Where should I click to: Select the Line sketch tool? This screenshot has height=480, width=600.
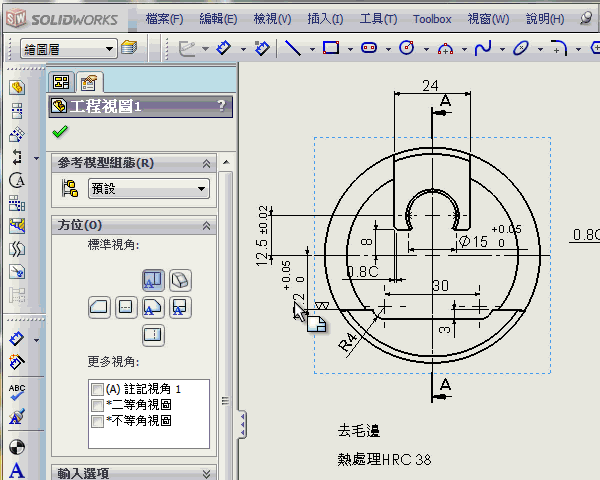(293, 48)
